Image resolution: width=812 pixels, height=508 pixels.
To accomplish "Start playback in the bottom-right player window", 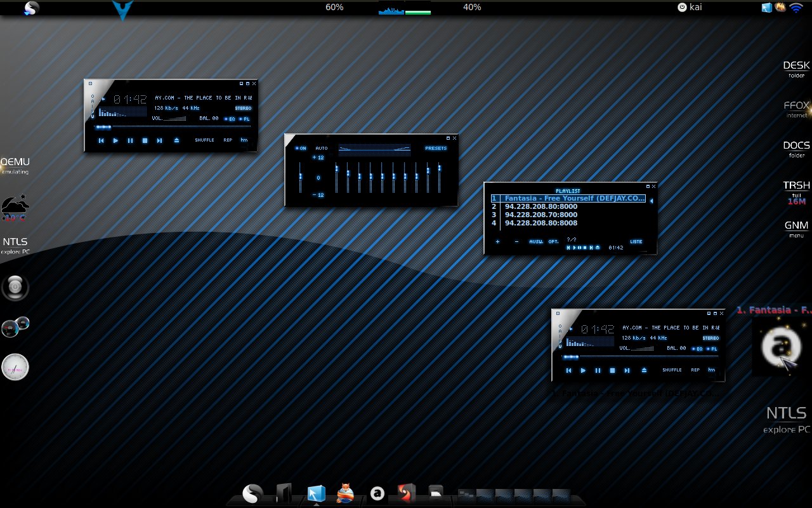I will point(583,370).
